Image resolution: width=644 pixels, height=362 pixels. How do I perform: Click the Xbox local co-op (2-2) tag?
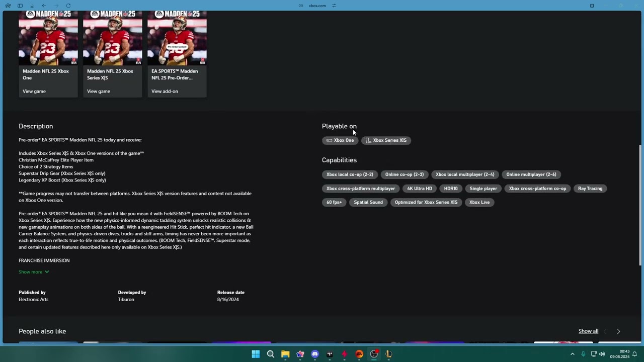tap(350, 174)
